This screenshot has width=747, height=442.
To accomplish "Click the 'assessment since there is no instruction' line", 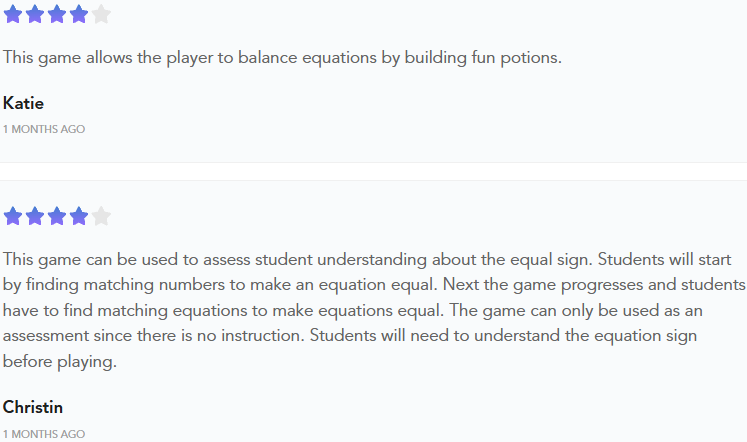I will (x=350, y=336).
